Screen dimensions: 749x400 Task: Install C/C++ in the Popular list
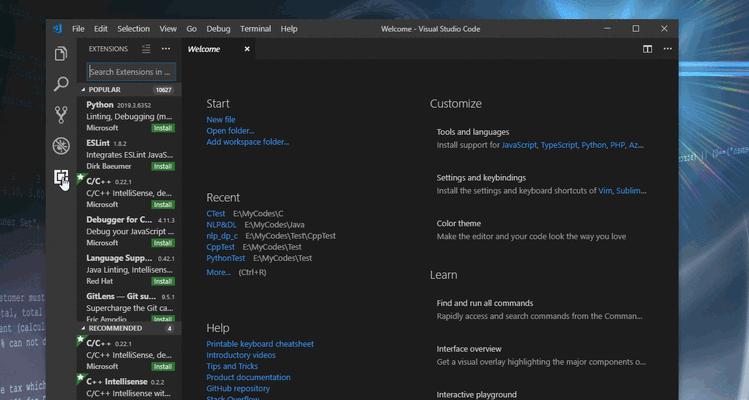click(x=163, y=205)
